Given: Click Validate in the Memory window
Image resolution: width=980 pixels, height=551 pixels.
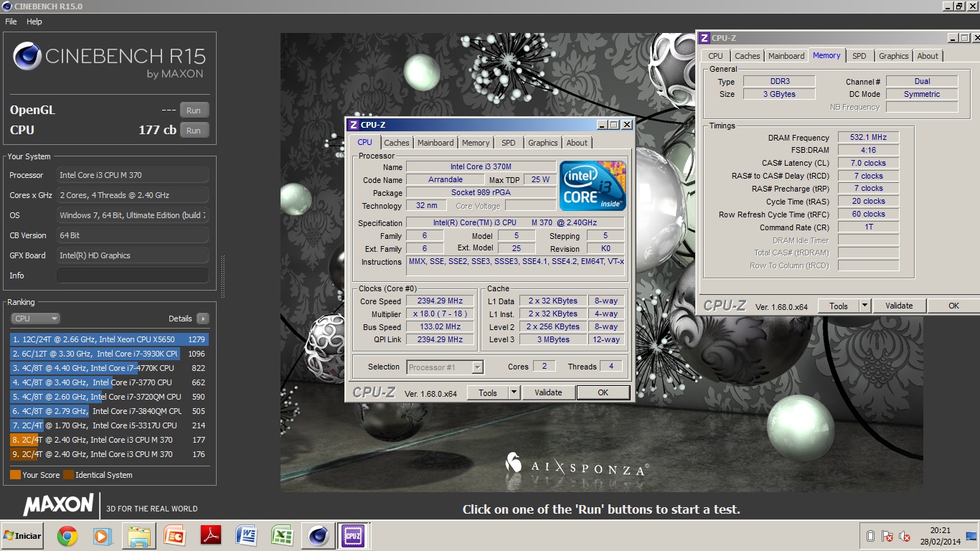Looking at the screenshot, I should 899,306.
